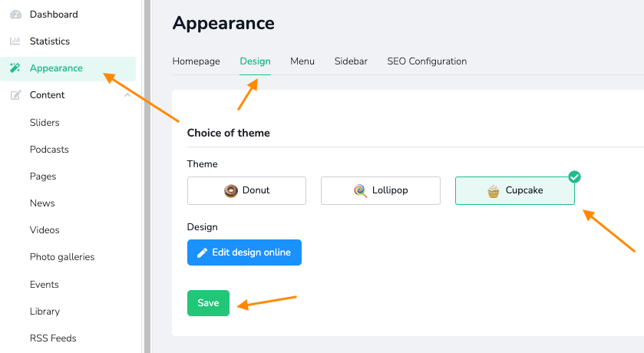The width and height of the screenshot is (644, 353).
Task: Click the green Save button
Action: click(x=208, y=303)
